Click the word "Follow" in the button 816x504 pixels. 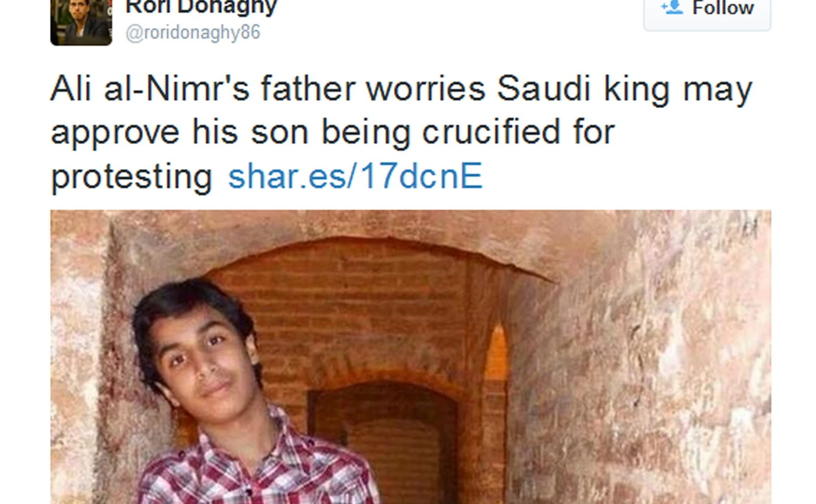point(723,8)
